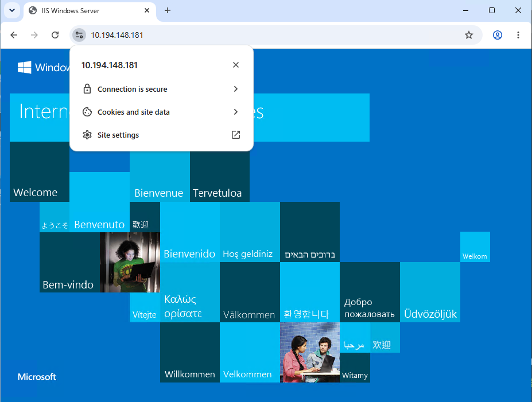
Task: Close the site info popup
Action: (236, 65)
